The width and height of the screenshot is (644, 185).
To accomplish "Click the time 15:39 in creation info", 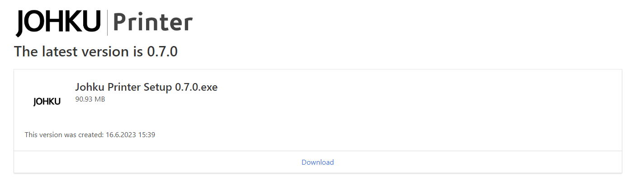I will tap(147, 134).
